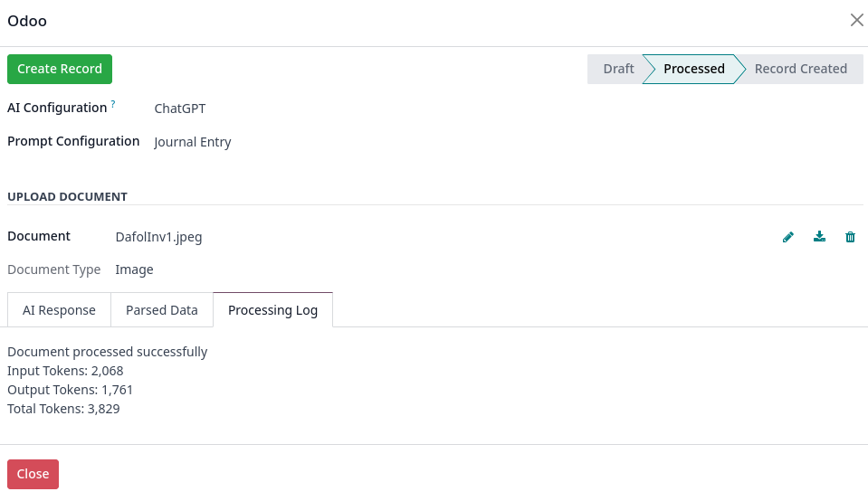Delete the uploaded document with trash icon

click(850, 237)
